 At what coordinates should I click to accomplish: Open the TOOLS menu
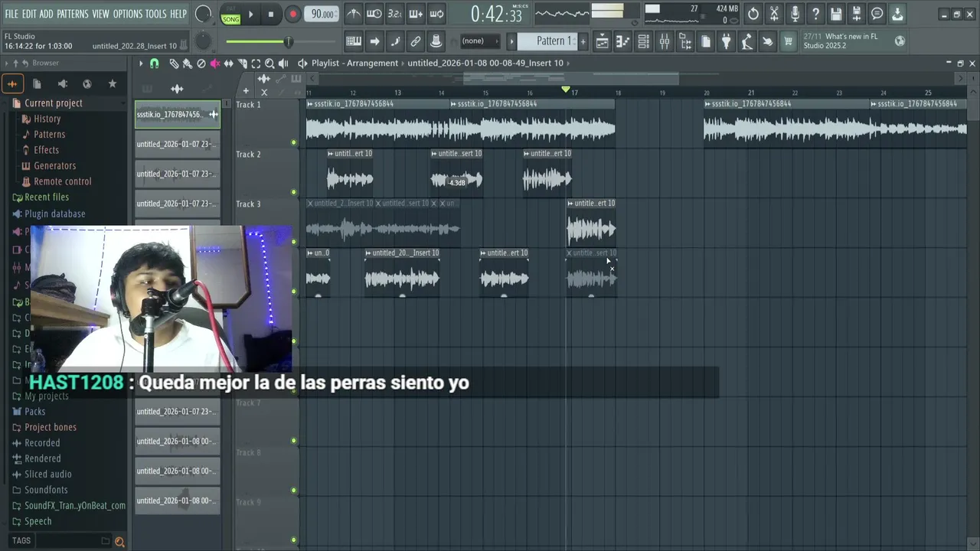155,14
